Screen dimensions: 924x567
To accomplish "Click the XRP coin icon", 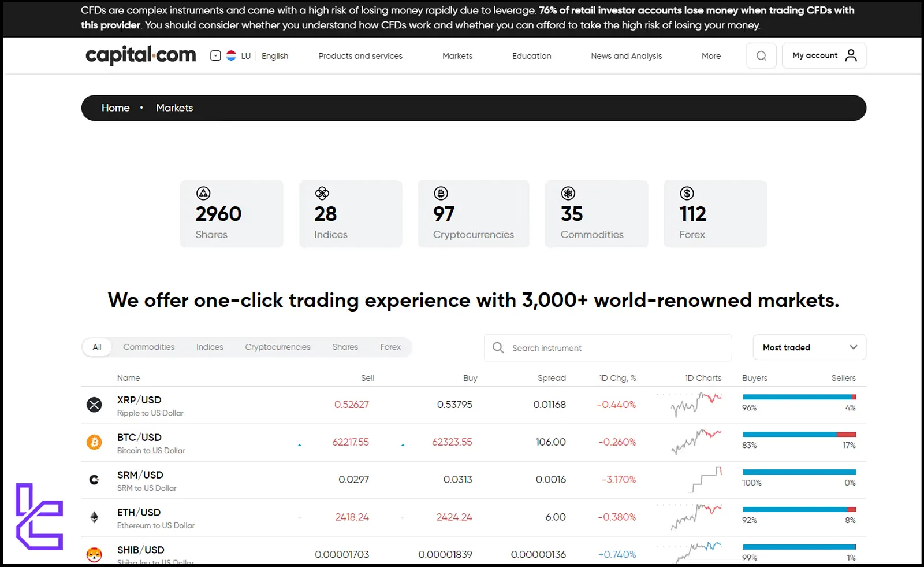I will (94, 405).
